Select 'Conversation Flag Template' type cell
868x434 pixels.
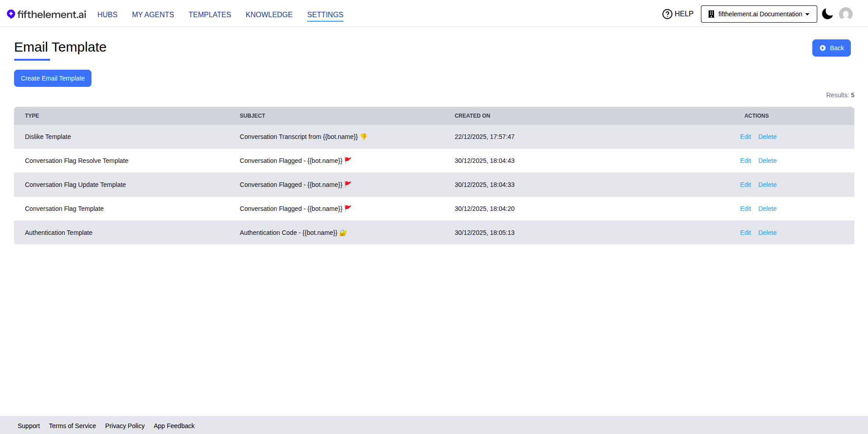64,209
